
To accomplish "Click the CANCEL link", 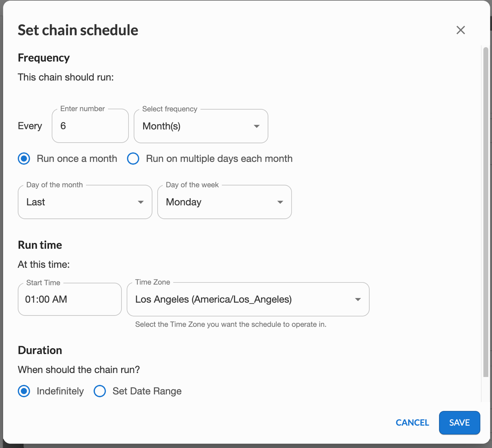I will (x=412, y=423).
